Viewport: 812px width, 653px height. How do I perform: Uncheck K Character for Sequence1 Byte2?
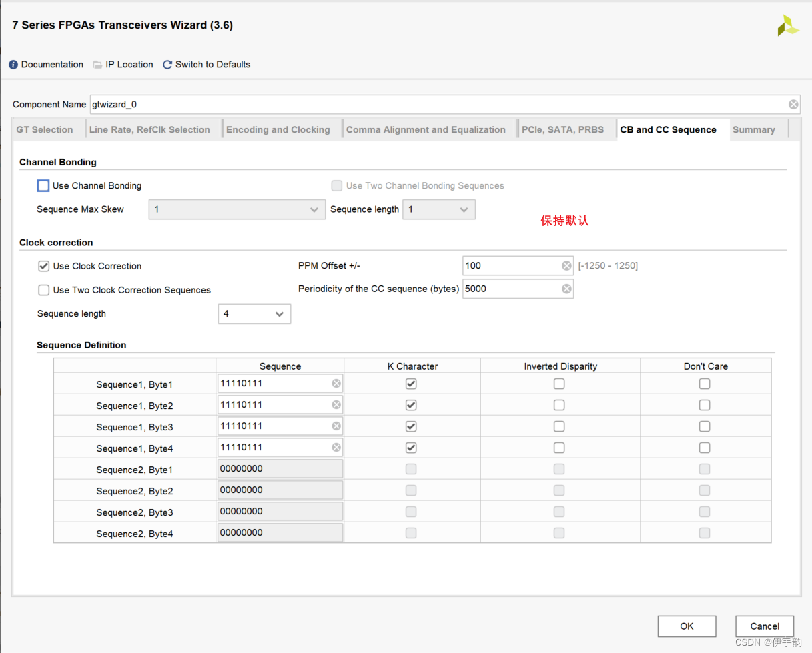tap(411, 405)
